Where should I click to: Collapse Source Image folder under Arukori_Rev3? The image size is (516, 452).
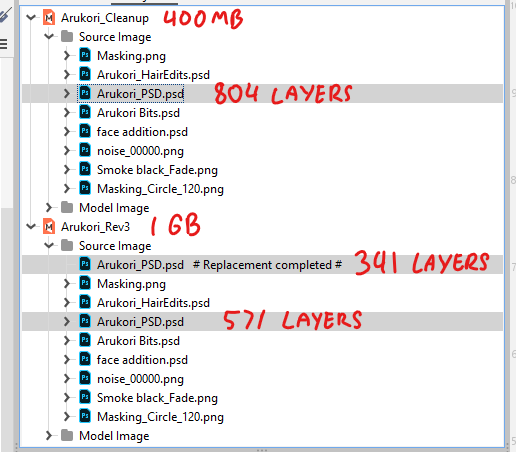coord(49,245)
